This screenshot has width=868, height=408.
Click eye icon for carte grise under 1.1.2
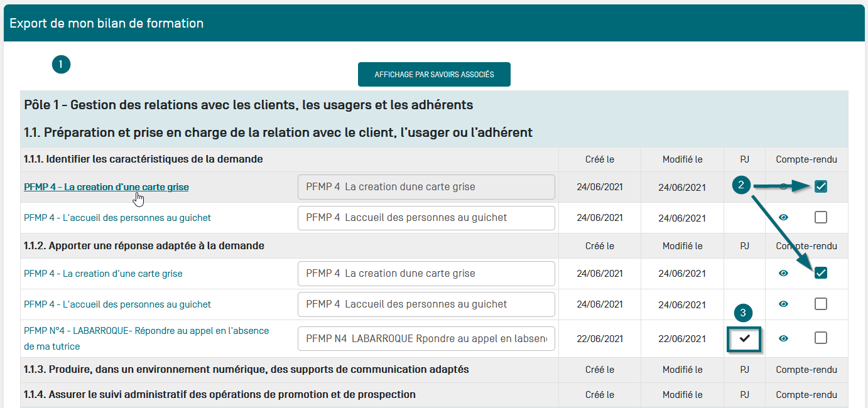783,273
